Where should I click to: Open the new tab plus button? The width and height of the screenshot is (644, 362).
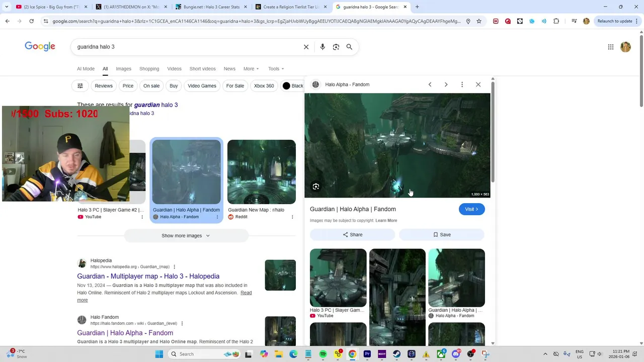tap(417, 7)
